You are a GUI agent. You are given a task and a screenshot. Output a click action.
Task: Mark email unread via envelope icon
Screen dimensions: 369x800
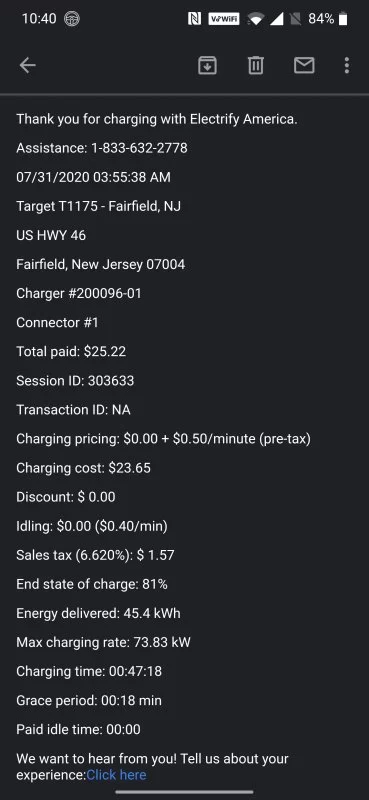point(304,65)
